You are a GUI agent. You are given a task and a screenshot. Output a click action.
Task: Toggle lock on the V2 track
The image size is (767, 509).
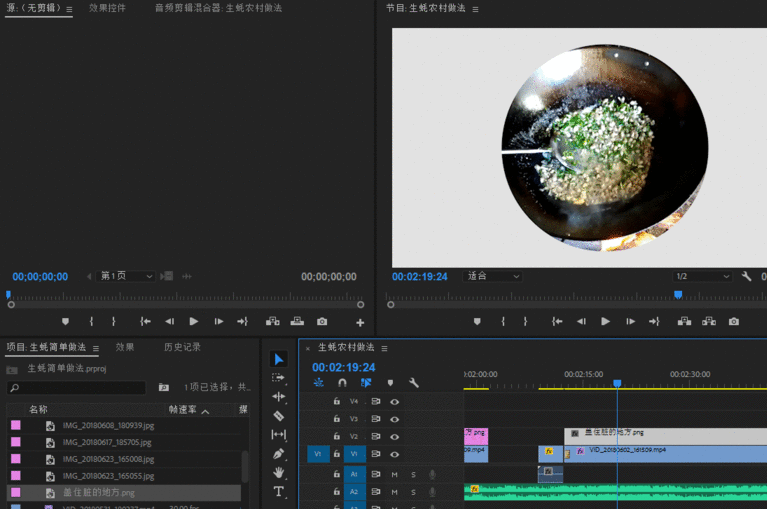point(337,437)
